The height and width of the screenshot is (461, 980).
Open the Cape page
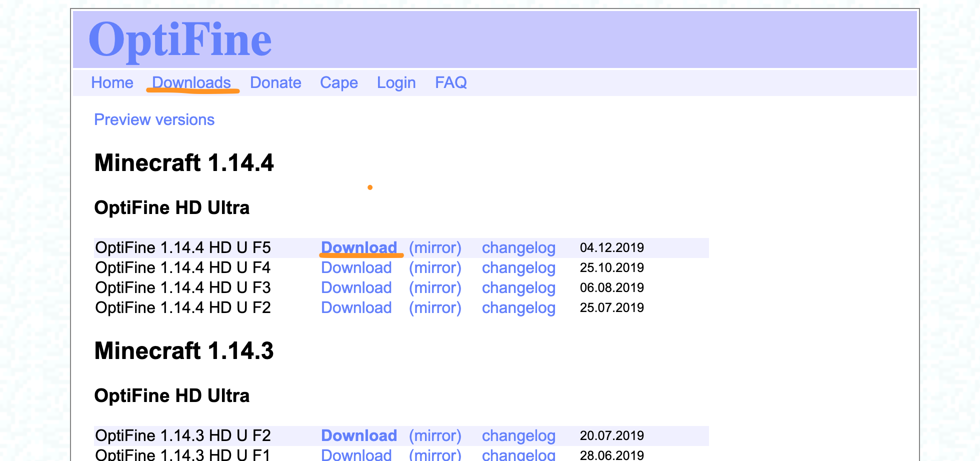(x=339, y=82)
